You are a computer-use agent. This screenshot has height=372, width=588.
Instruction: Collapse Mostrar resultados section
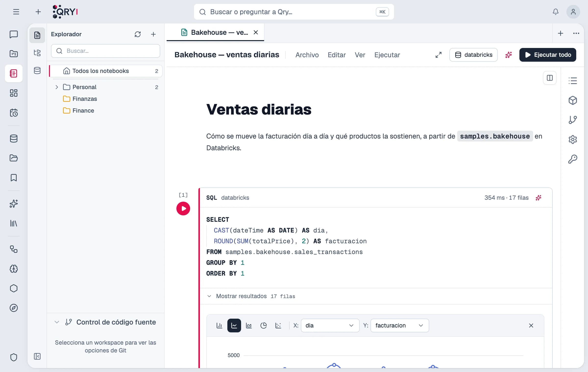click(x=209, y=296)
